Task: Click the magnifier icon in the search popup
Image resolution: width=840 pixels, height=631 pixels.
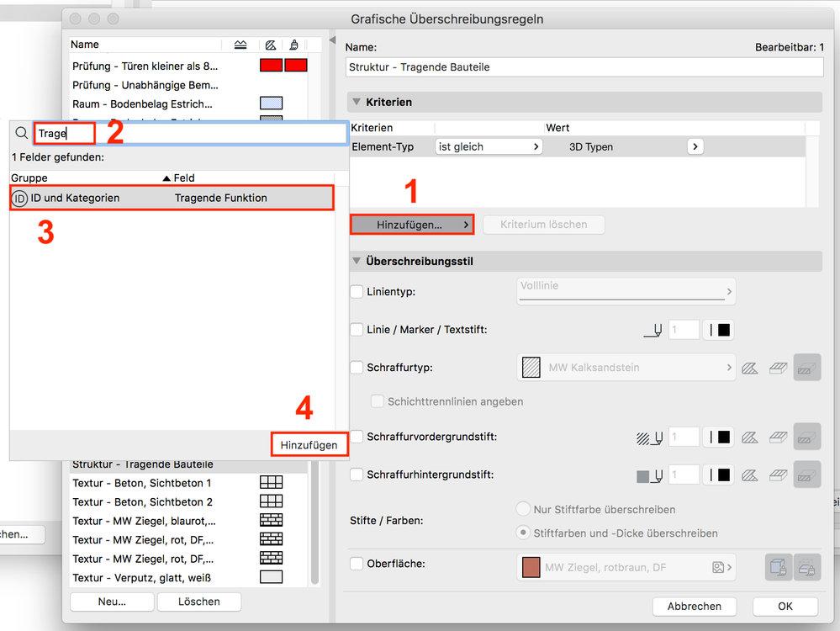Action: (x=21, y=132)
